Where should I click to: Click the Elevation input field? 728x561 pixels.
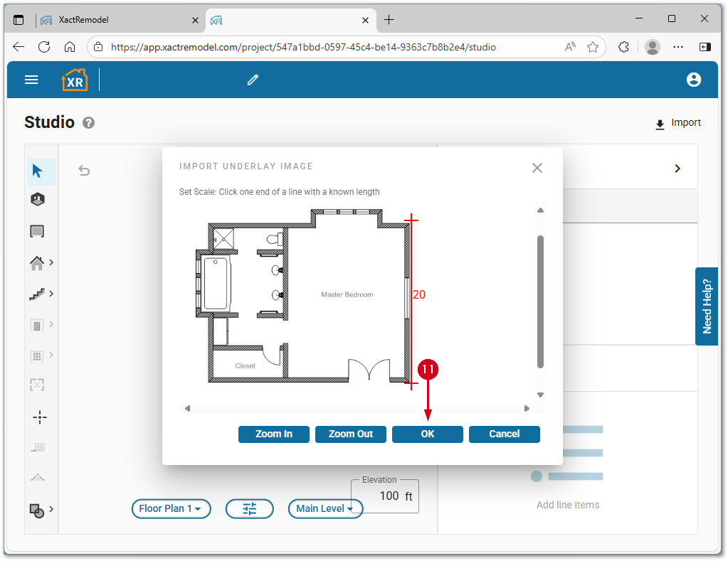point(389,496)
